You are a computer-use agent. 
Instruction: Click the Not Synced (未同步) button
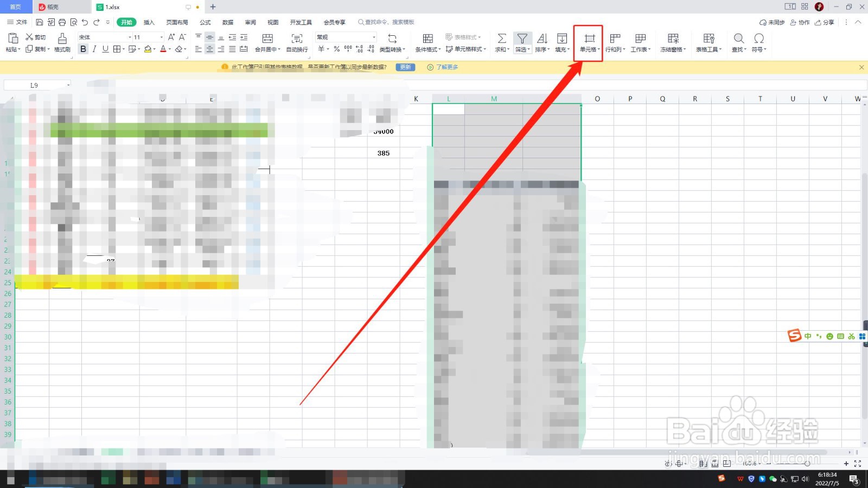(772, 22)
